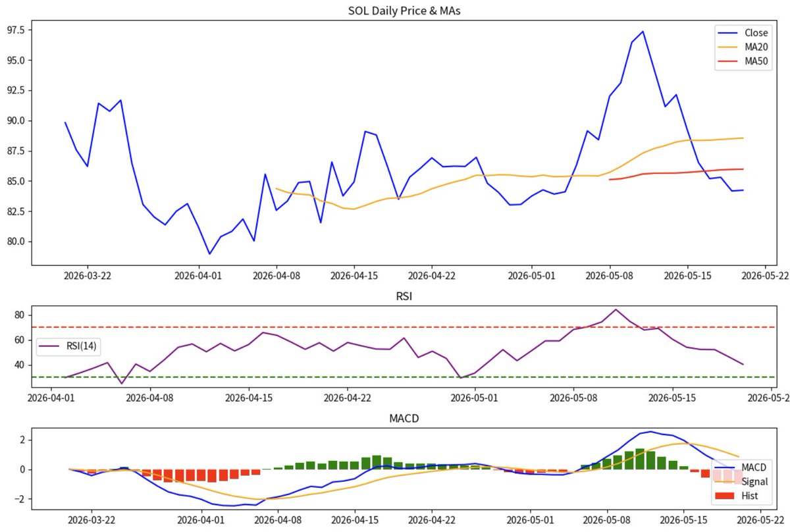
Task: Click the green dashed oversold line in RSI
Action: coord(404,377)
